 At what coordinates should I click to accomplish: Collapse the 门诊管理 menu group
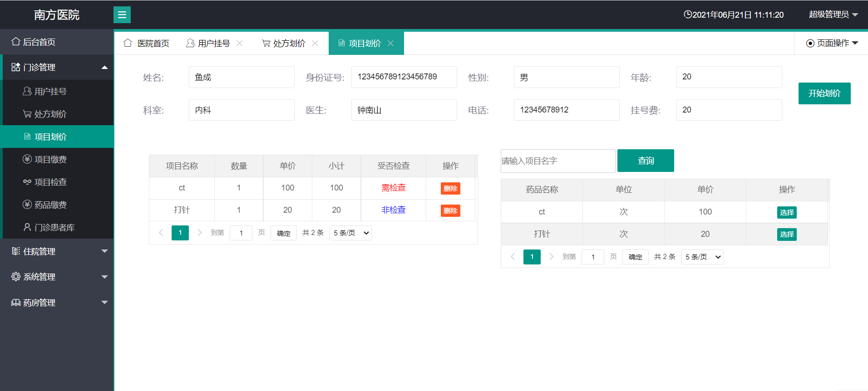[x=57, y=67]
